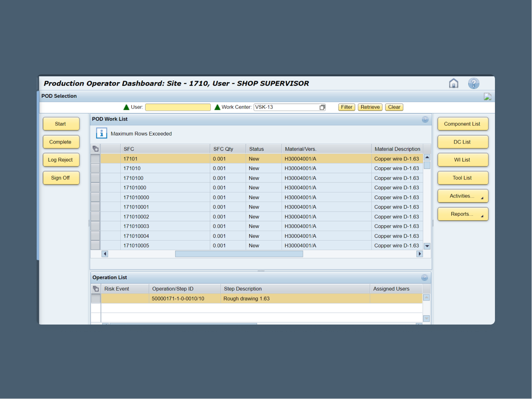Open the Component List

(x=463, y=124)
